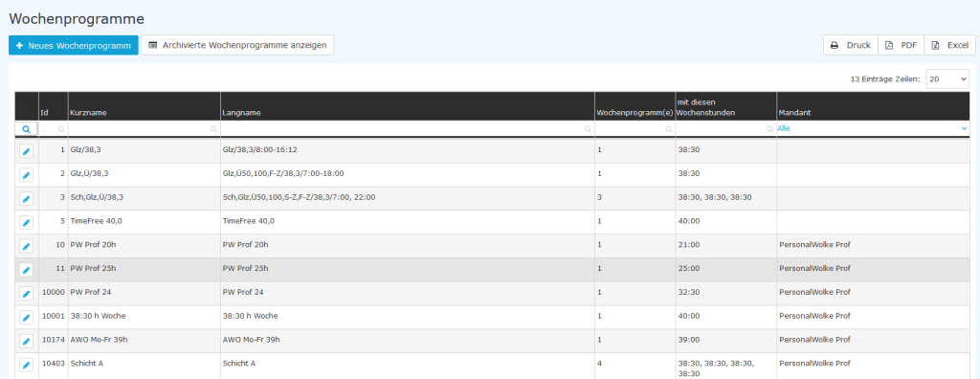Click Kurzname cell PW Prof 20h
This screenshot has width=980, height=379.
point(145,246)
